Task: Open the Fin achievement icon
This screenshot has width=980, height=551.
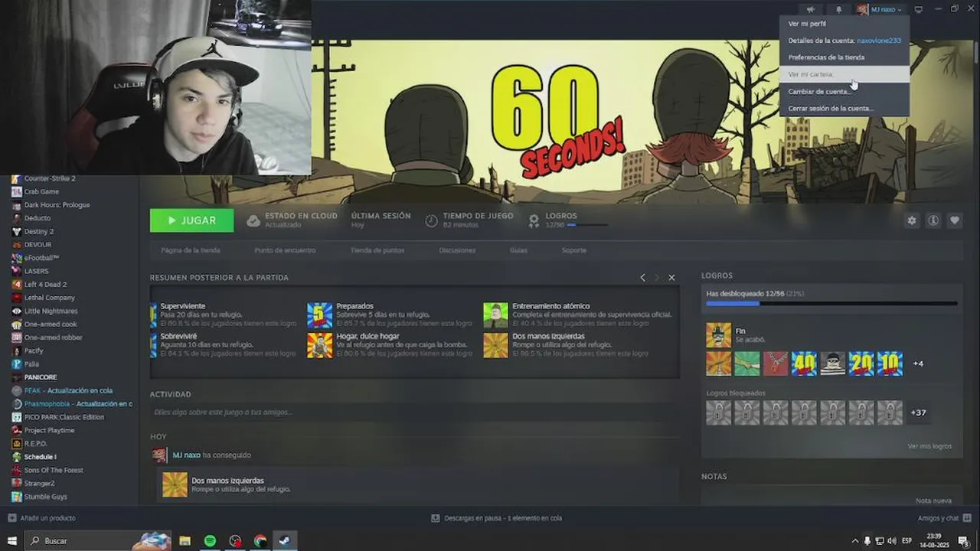Action: 718,335
